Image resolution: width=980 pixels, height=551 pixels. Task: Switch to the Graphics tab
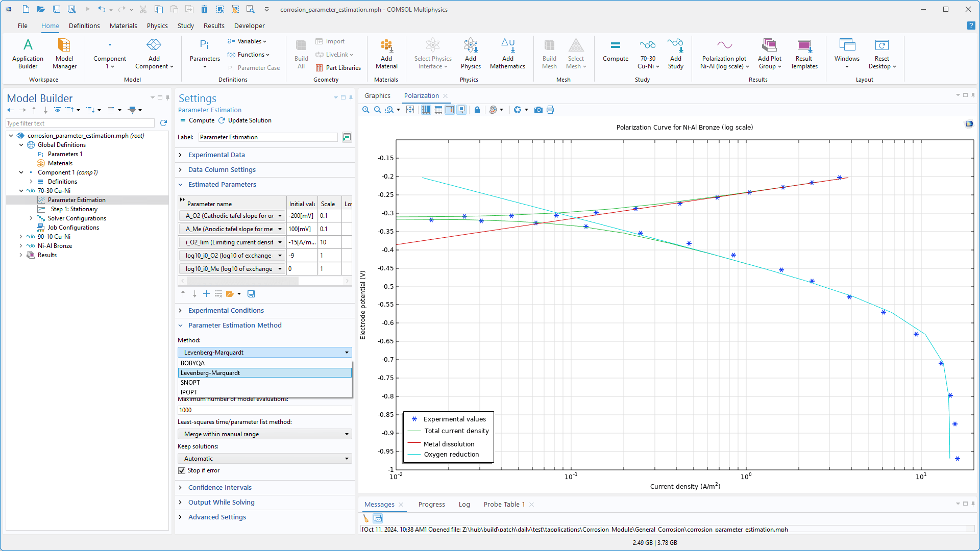(377, 95)
